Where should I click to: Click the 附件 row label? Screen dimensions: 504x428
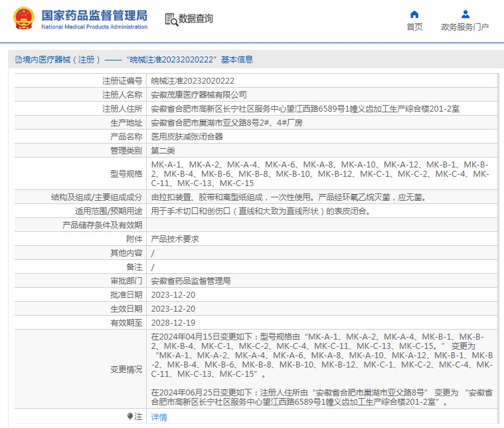134,239
